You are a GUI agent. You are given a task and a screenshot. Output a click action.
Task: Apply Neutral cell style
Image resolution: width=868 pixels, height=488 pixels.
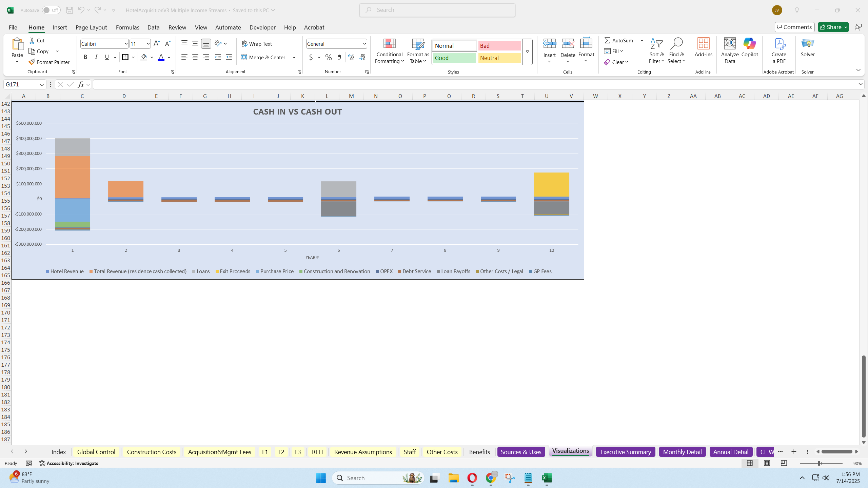point(499,58)
